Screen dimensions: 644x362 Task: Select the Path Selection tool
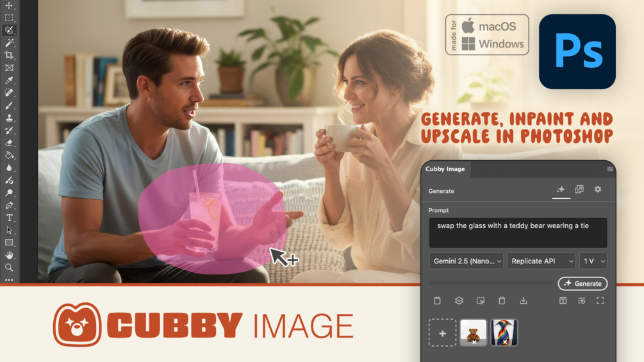pyautogui.click(x=9, y=230)
